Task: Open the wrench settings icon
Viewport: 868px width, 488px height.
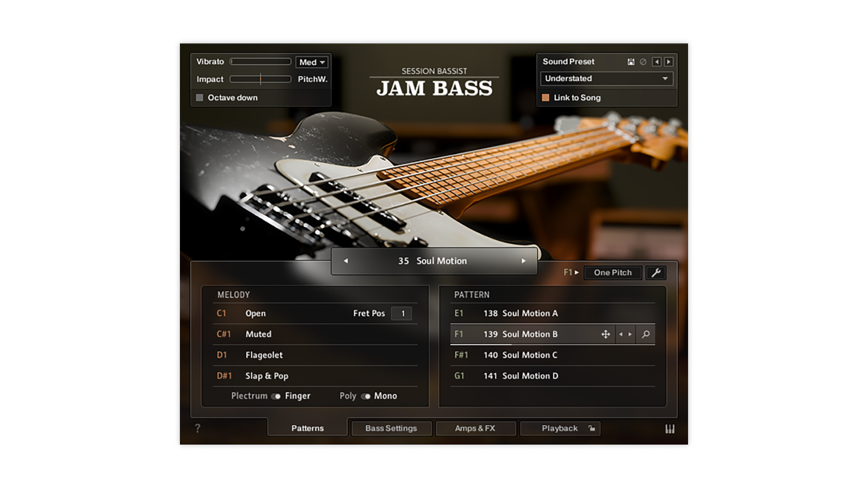Action: pyautogui.click(x=656, y=272)
